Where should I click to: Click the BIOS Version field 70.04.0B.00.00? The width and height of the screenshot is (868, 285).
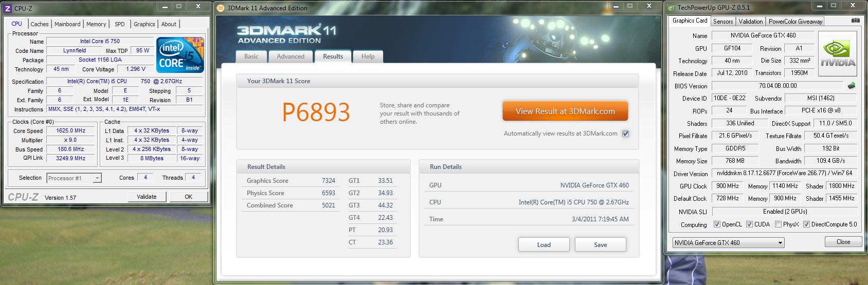coord(777,86)
